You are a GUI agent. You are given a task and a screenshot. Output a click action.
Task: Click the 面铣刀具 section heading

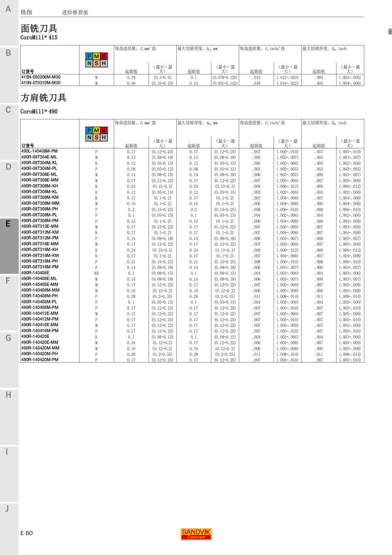39,28
